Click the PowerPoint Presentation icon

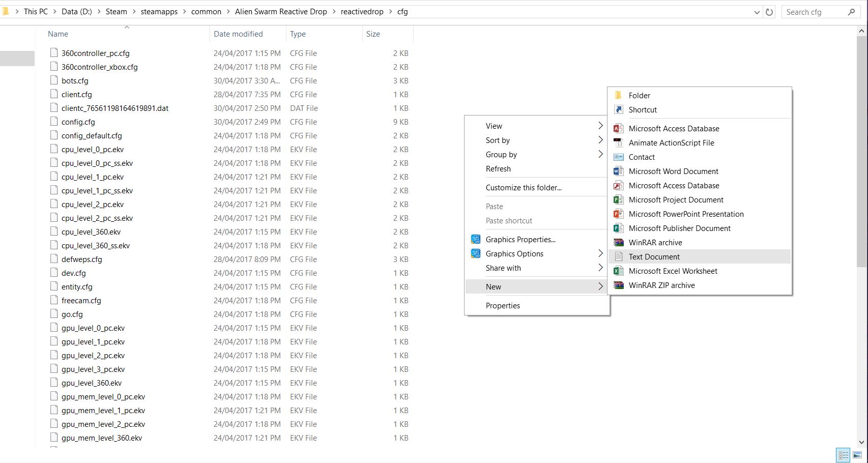(618, 214)
